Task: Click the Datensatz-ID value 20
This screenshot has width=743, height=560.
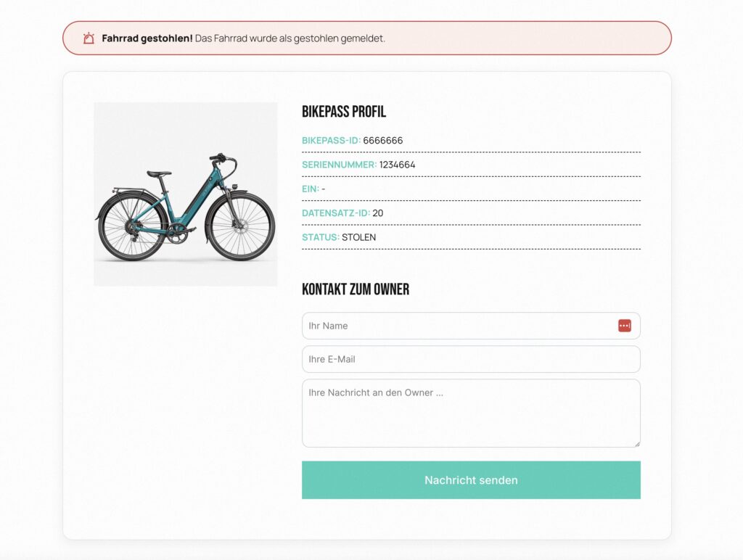Action: (378, 213)
